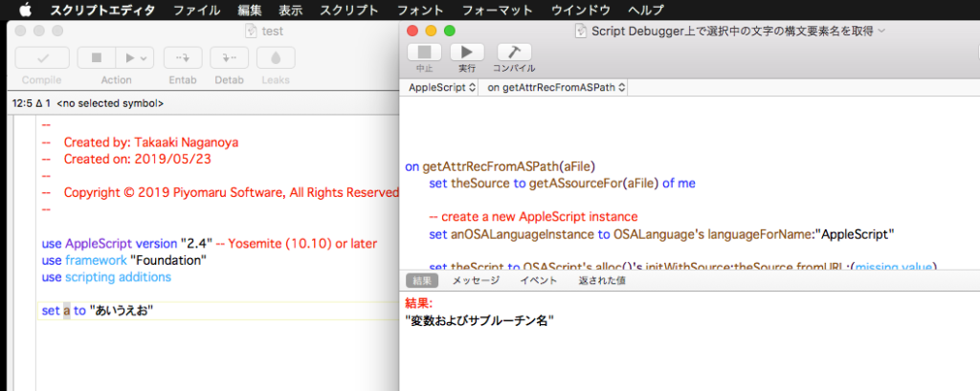Click the <no selected symbol> navigation bar item
This screenshot has width=980, height=391.
[110, 103]
